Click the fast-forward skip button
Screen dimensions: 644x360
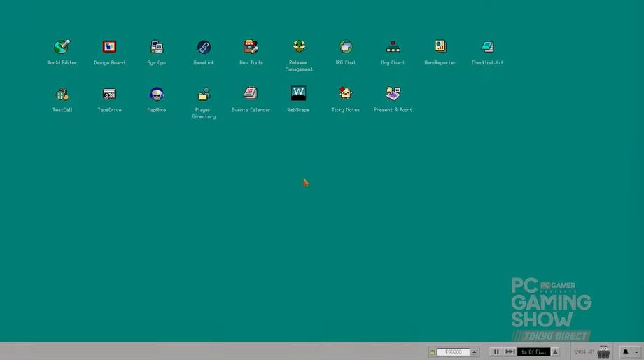(510, 352)
